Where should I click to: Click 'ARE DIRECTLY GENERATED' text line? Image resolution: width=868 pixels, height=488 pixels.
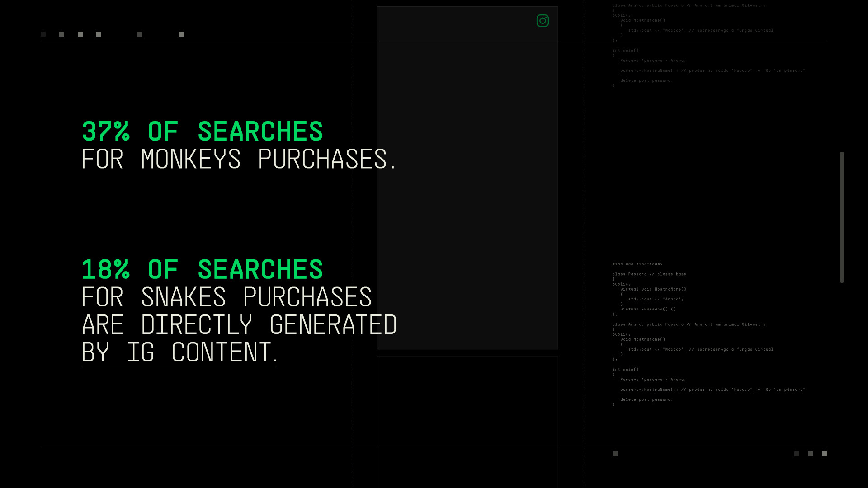point(239,324)
